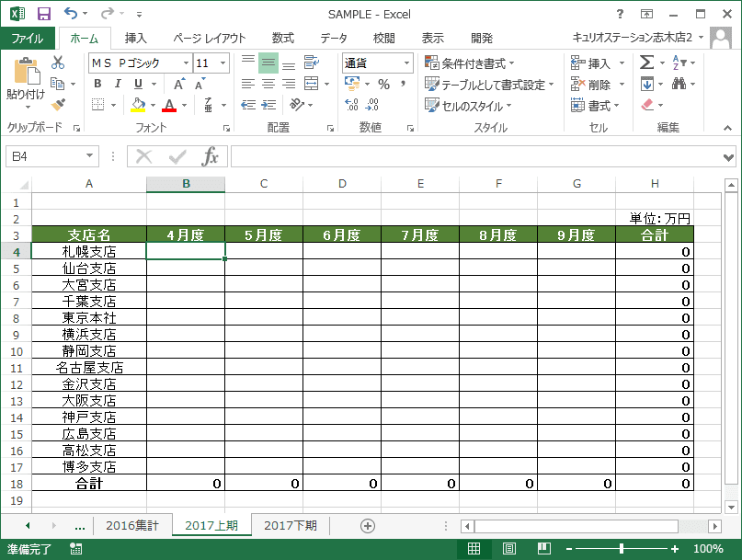Click the Save icon in quick access toolbar

click(x=43, y=14)
